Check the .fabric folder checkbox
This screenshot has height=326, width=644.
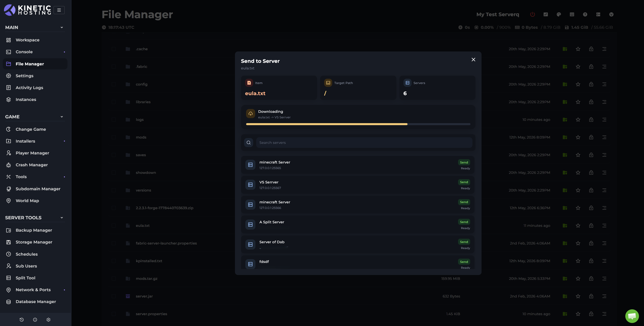pyautogui.click(x=114, y=67)
